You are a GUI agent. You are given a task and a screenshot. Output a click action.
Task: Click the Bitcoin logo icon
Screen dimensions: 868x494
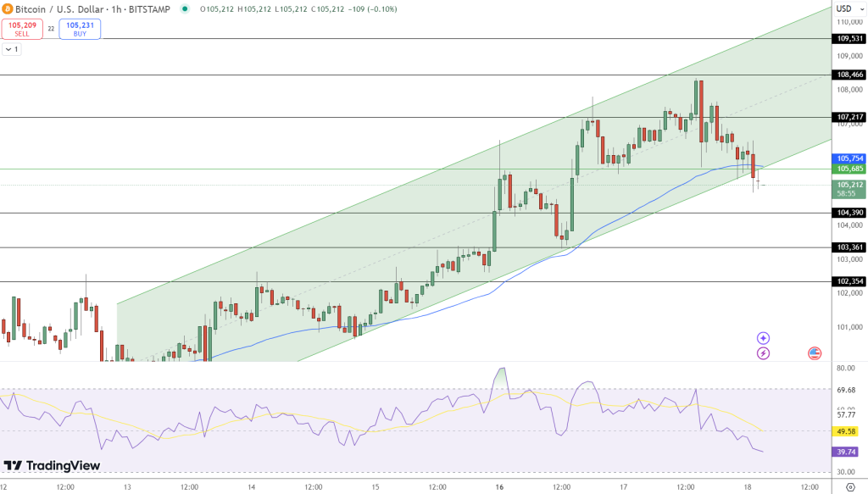tap(7, 8)
